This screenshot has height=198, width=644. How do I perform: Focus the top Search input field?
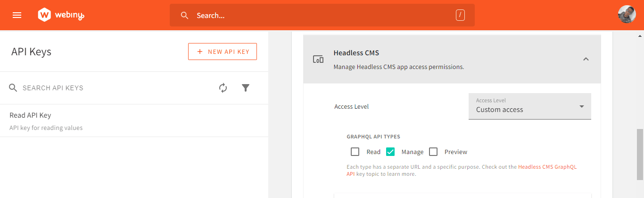322,15
